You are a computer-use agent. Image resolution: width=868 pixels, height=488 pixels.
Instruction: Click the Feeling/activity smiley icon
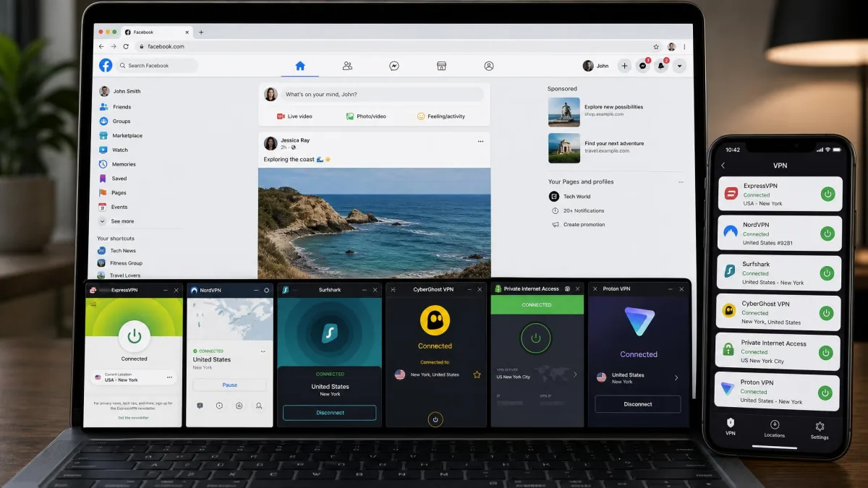pos(421,116)
